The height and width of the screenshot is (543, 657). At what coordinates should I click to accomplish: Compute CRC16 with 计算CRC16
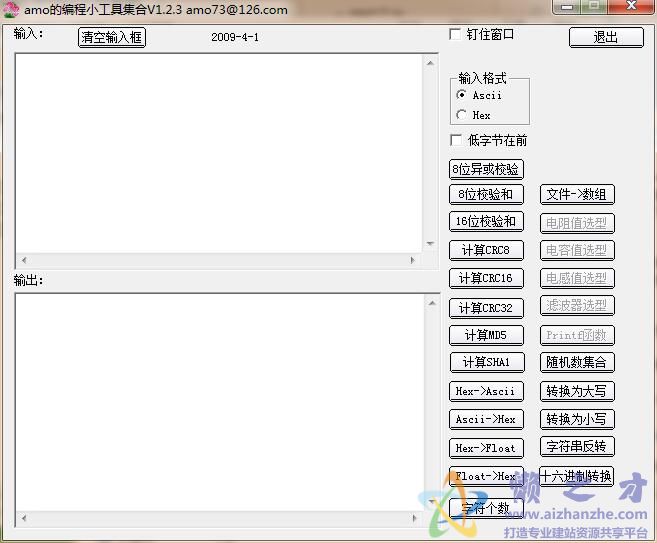coord(486,278)
